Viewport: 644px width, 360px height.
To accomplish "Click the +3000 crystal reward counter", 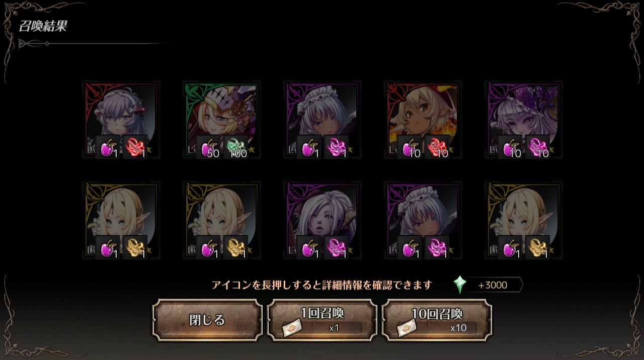I will coord(493,285).
